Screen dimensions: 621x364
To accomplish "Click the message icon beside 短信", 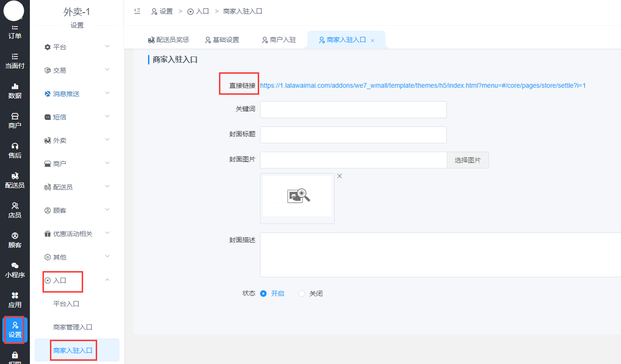I will point(47,117).
